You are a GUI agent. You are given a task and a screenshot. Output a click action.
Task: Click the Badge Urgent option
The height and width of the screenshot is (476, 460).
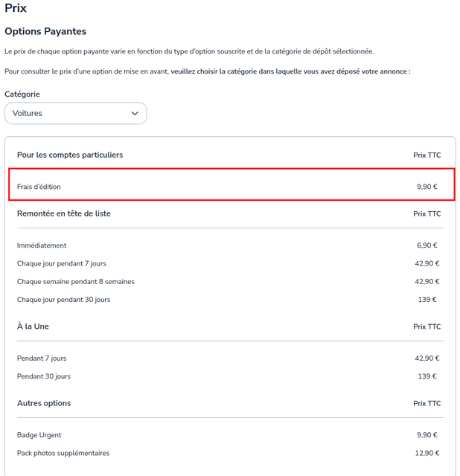coord(39,435)
